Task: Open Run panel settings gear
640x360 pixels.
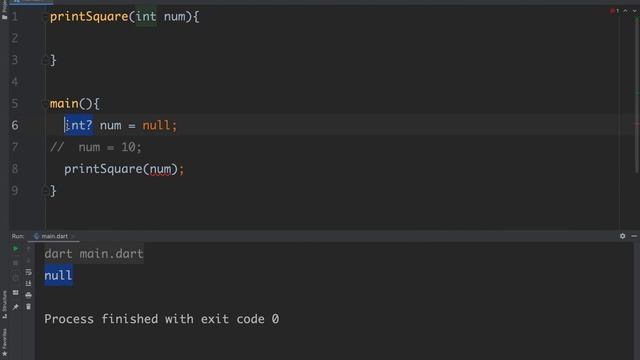Action: click(622, 236)
